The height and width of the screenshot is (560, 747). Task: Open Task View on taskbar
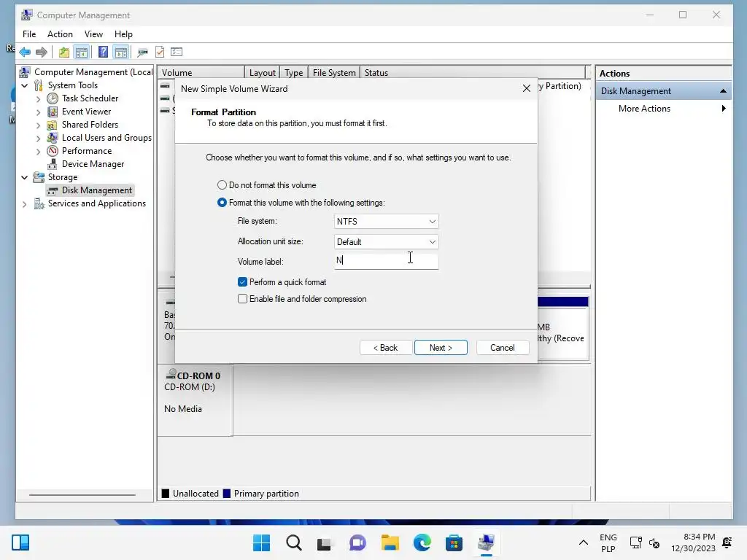[324, 542]
